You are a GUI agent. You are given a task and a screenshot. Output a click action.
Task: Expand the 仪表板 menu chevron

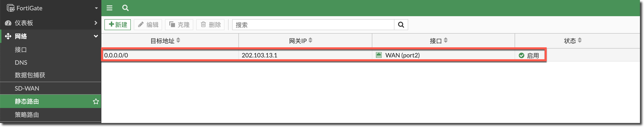[x=96, y=23]
